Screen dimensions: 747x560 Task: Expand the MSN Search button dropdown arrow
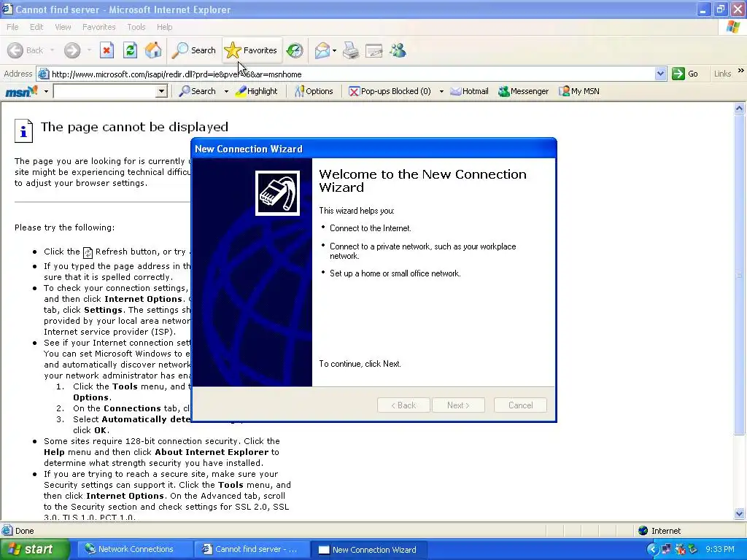tap(226, 91)
